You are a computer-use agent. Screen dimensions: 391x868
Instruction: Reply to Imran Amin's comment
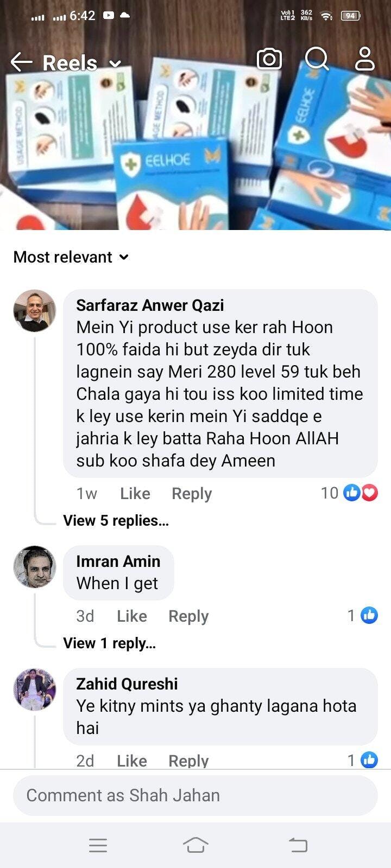coord(188,616)
